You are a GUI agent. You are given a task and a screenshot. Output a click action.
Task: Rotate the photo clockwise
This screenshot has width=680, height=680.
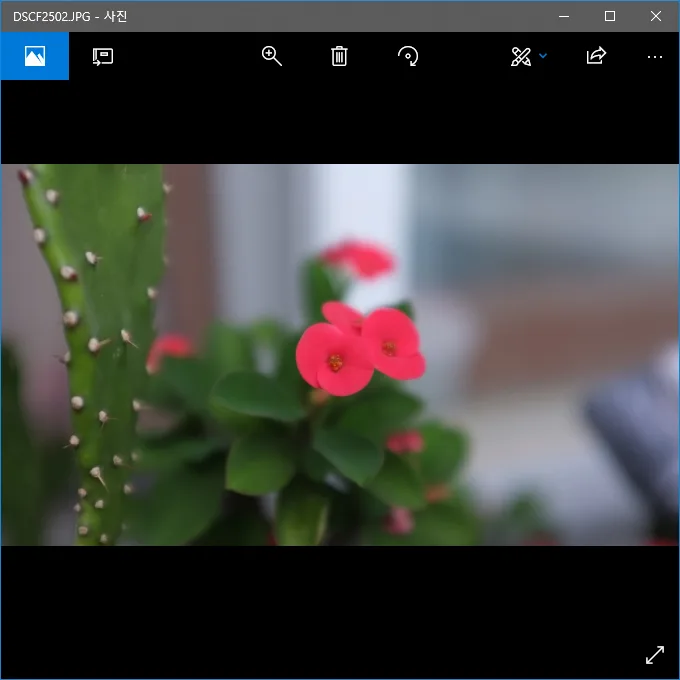[408, 56]
